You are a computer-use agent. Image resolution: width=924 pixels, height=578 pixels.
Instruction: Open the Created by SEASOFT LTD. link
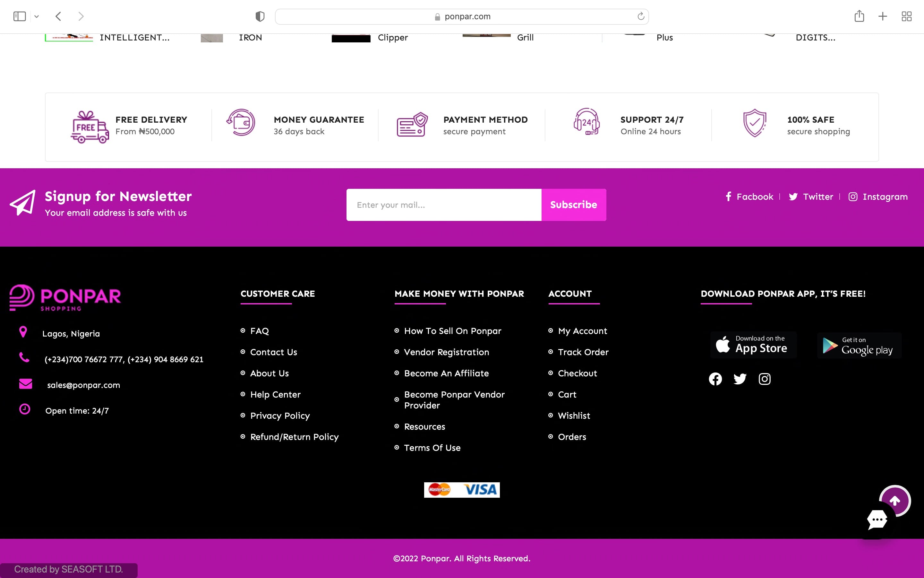pos(69,570)
